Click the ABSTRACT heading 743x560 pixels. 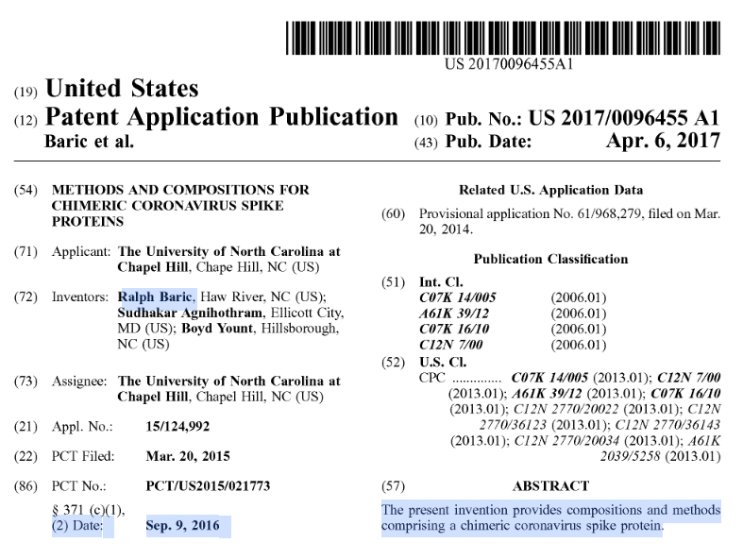tap(550, 486)
